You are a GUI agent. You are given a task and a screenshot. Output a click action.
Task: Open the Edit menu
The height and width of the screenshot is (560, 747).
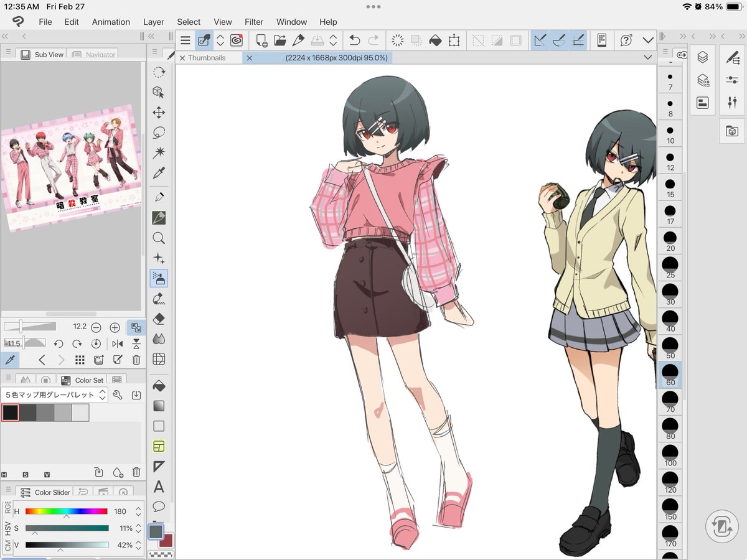(72, 22)
